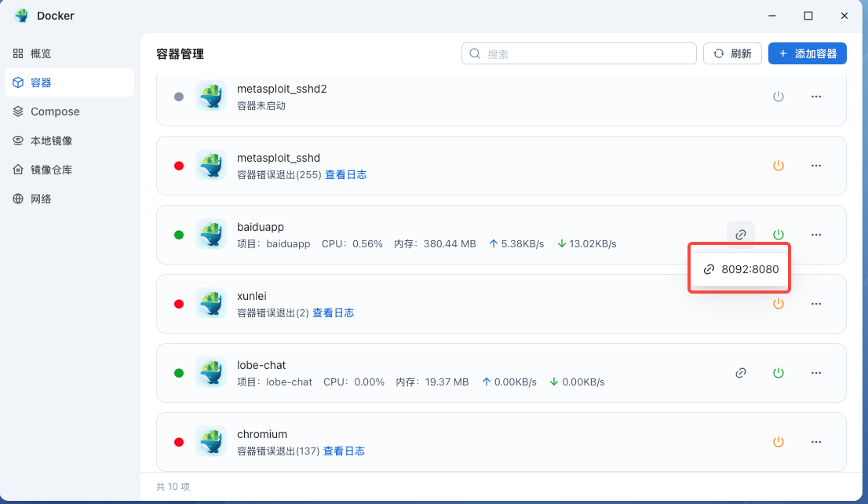This screenshot has width=868, height=504.
Task: Click the green status dot for lobe-chat
Action: (179, 374)
